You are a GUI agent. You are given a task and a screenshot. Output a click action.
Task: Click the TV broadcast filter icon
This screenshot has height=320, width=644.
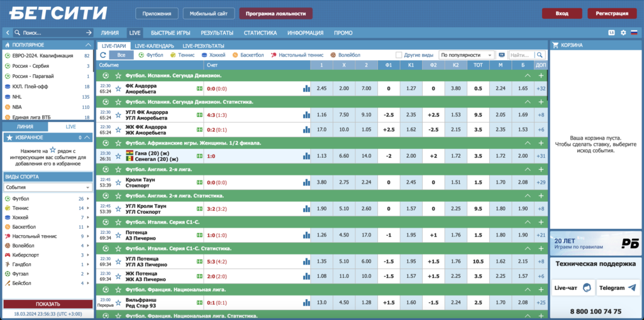[501, 55]
